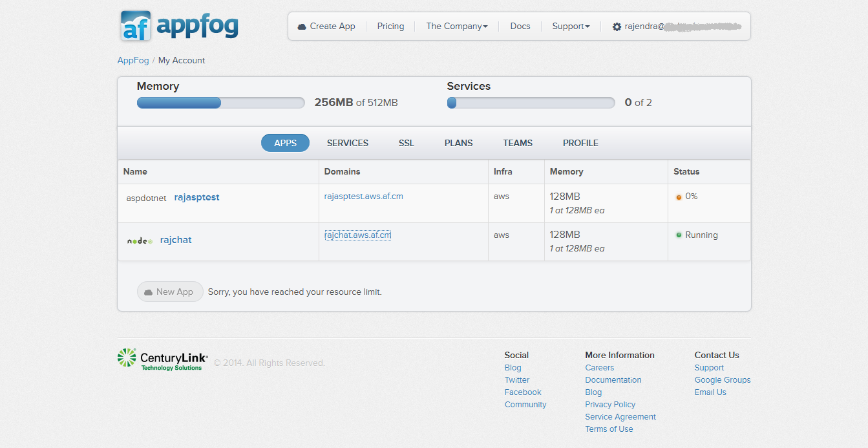Viewport: 868px width, 448px height.
Task: Click the AppFog logo in header
Action: pos(179,26)
